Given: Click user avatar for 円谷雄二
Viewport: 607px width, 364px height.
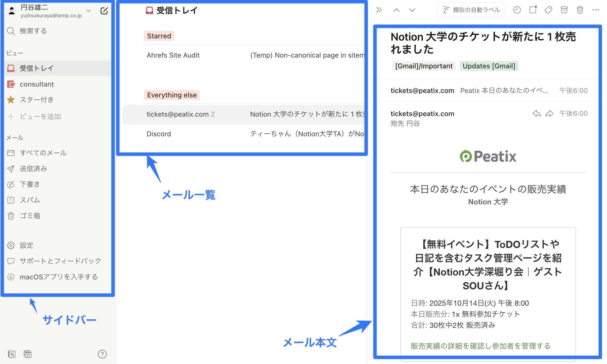Looking at the screenshot, I should [12, 11].
